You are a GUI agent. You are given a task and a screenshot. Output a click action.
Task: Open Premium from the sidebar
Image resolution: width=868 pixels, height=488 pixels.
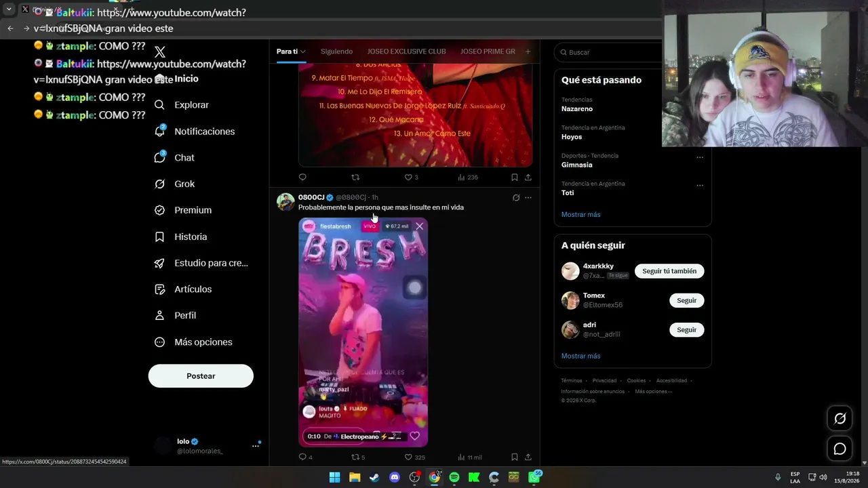(183, 210)
